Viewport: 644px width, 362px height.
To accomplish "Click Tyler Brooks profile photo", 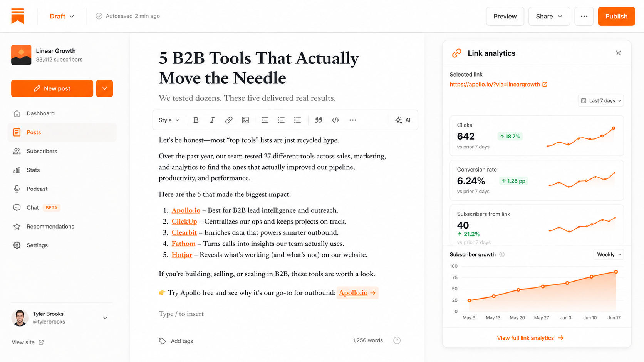I will 20,318.
